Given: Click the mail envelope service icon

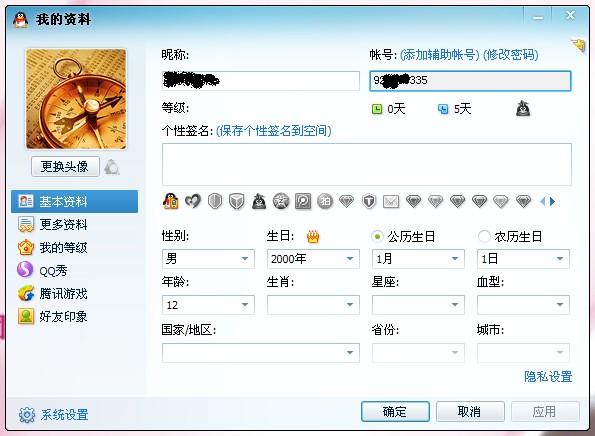Looking at the screenshot, I should point(391,201).
